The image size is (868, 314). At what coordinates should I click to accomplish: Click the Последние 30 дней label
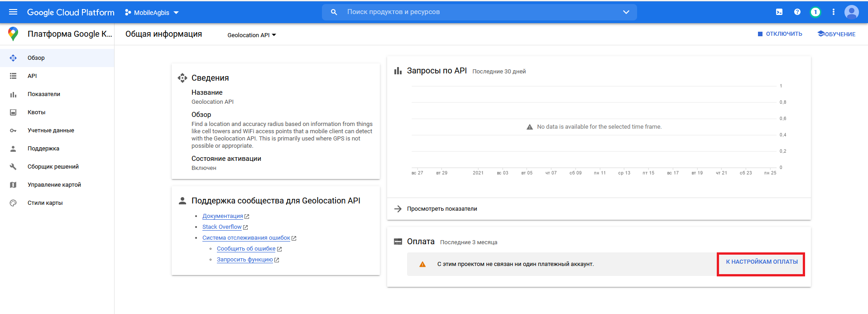click(x=499, y=72)
